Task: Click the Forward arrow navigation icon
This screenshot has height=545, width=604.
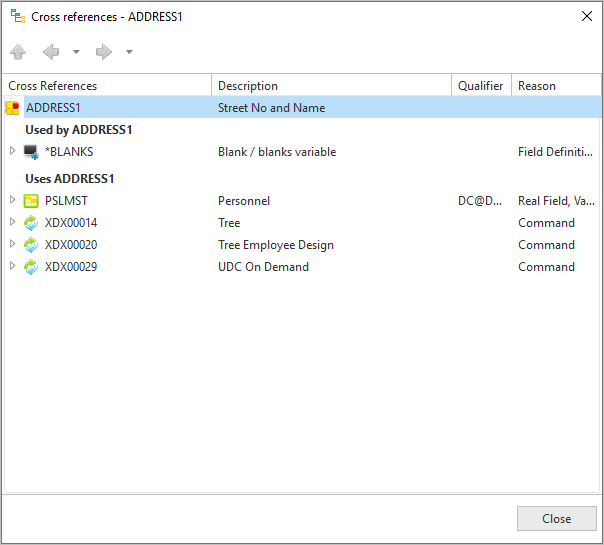Action: click(x=104, y=52)
